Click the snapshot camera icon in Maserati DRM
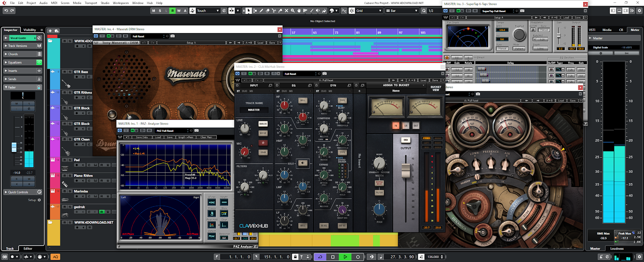Viewport: 644px width, 262px height. tap(172, 36)
